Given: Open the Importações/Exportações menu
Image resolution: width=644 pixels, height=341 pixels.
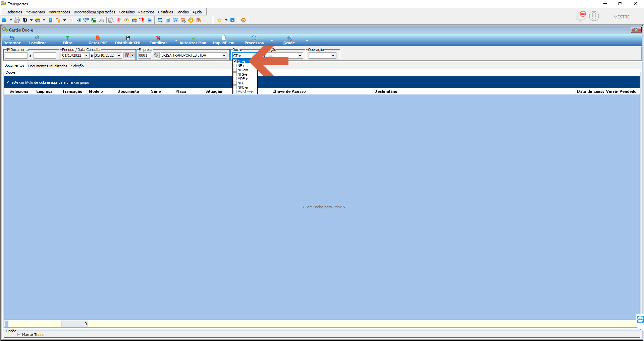Looking at the screenshot, I should tap(94, 12).
